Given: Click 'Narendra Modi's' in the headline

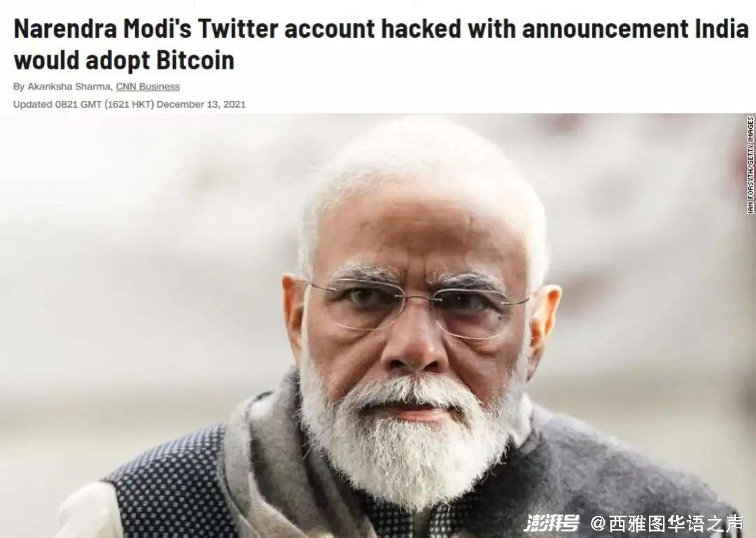Looking at the screenshot, I should [x=101, y=29].
